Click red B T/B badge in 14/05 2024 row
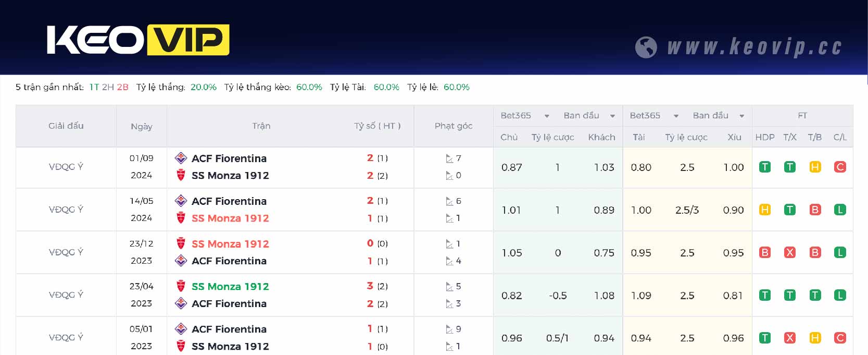Viewport: 868px width, 355px height. pyautogui.click(x=815, y=210)
